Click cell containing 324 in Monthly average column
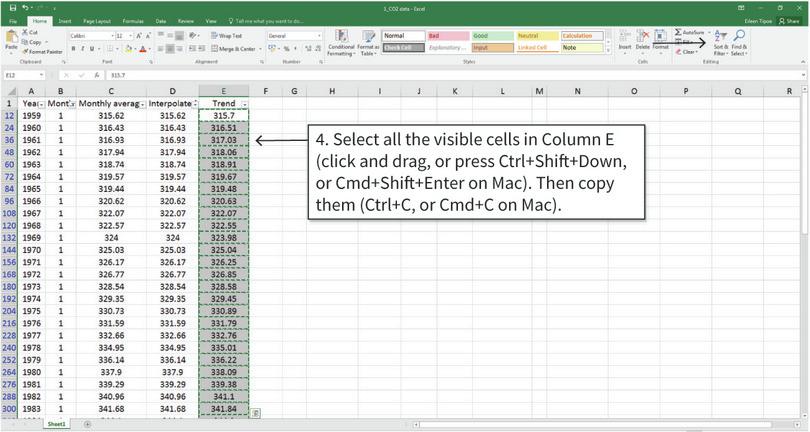This screenshot has height=432, width=810. pos(111,238)
